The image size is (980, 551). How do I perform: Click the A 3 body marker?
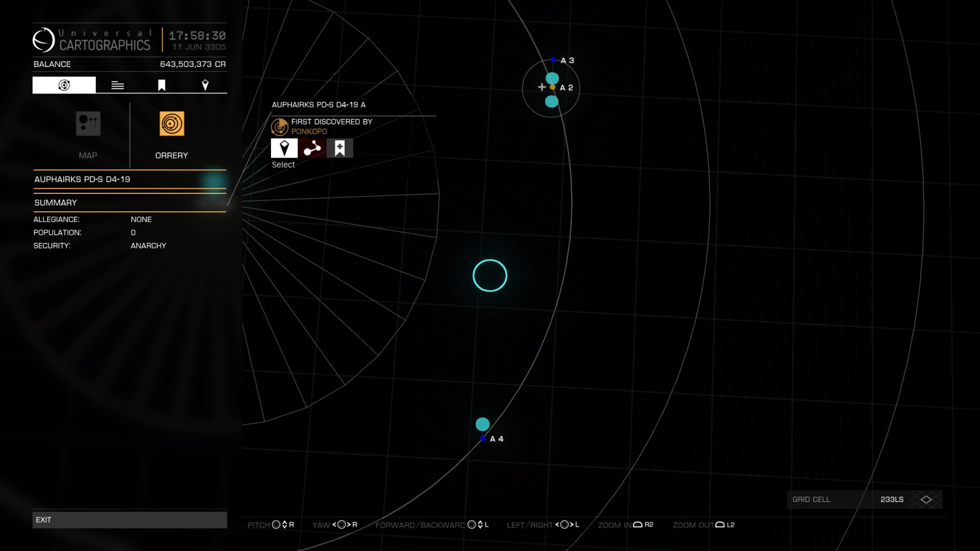553,60
